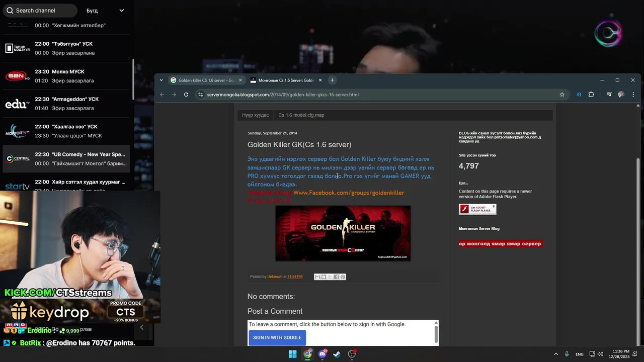
Task: Open the Unknown author link
Action: click(275, 277)
